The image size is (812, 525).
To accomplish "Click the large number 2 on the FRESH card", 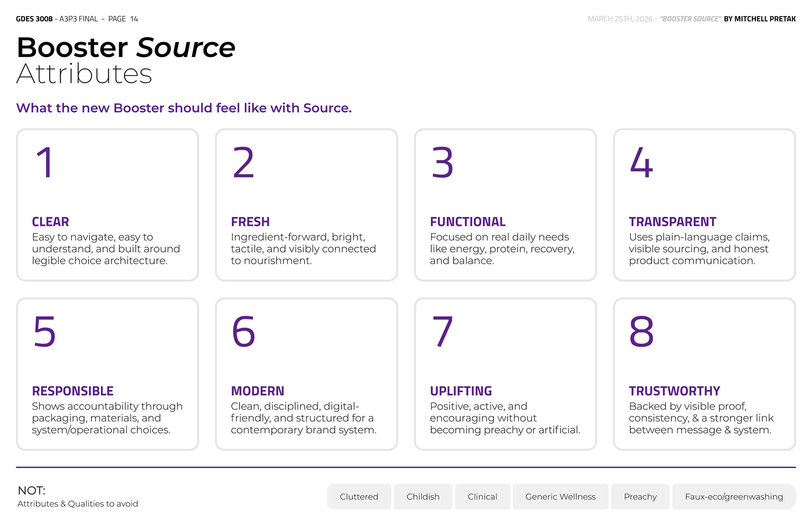I will (x=243, y=163).
